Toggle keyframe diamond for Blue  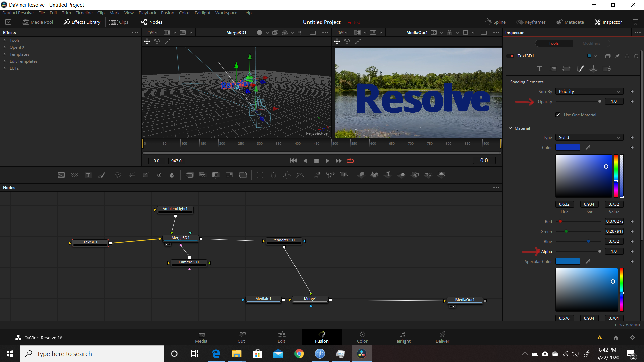[x=632, y=241]
